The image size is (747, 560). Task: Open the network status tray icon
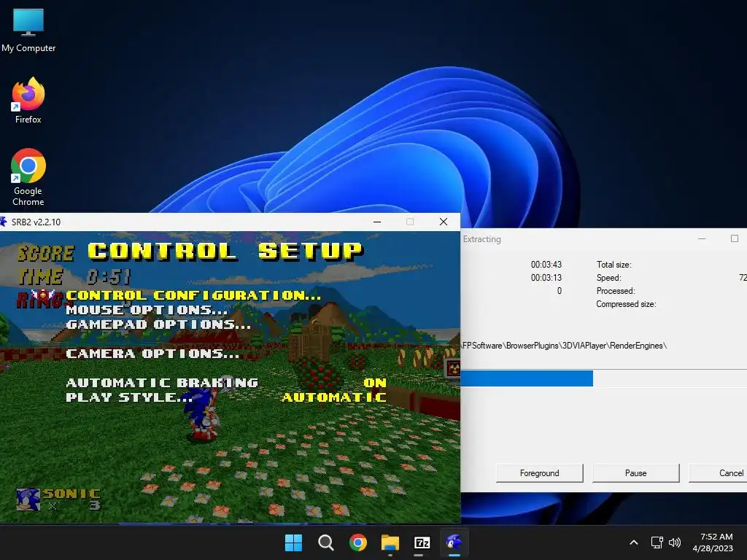click(x=657, y=542)
